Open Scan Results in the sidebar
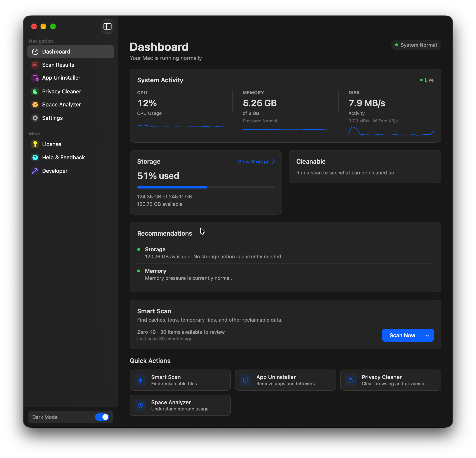 (x=70, y=65)
